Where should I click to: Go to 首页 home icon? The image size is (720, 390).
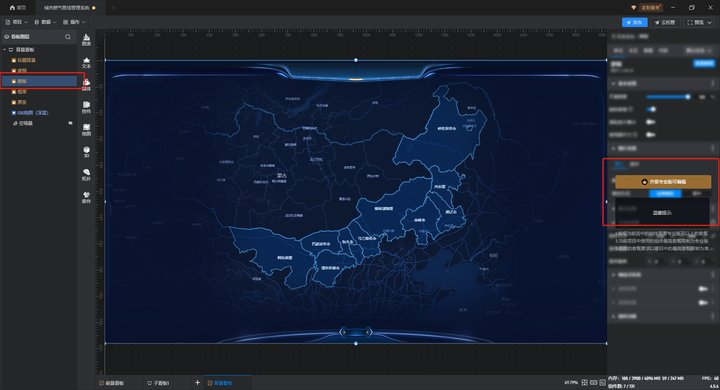[17, 8]
